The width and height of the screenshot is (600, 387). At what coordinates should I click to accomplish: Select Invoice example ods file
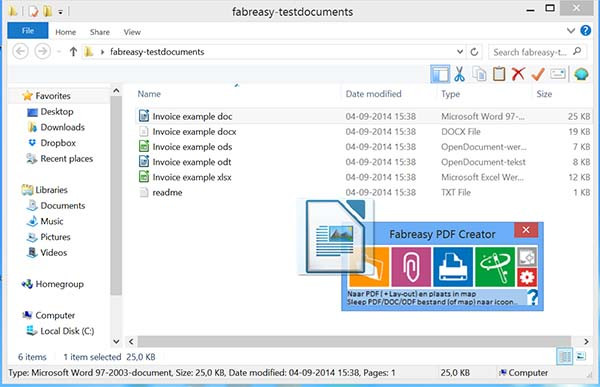(x=364, y=147)
